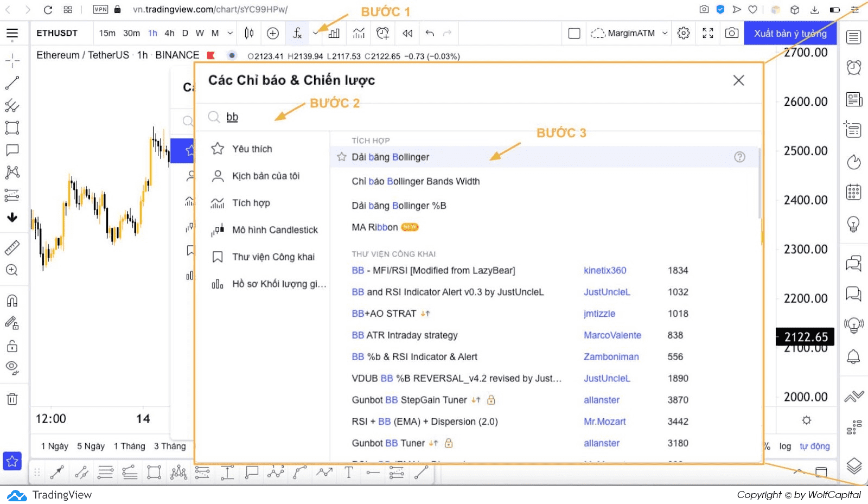Toggle lock all drawing tools
The image size is (868, 504).
click(12, 346)
